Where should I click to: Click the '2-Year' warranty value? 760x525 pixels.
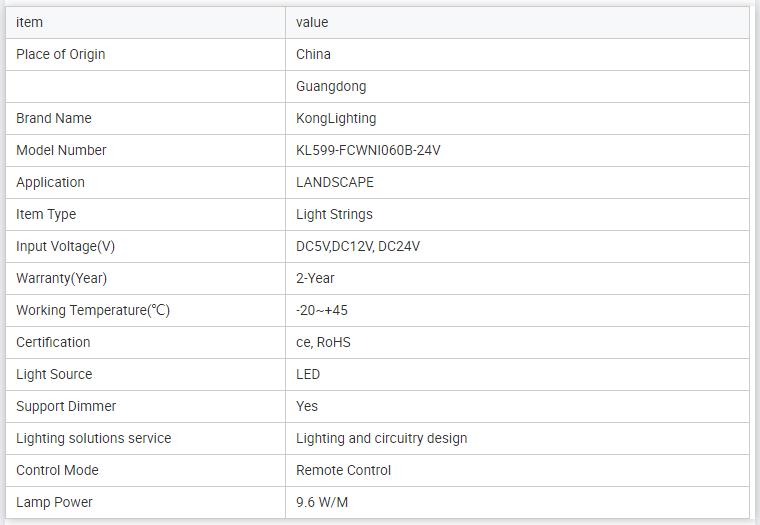[x=315, y=278]
